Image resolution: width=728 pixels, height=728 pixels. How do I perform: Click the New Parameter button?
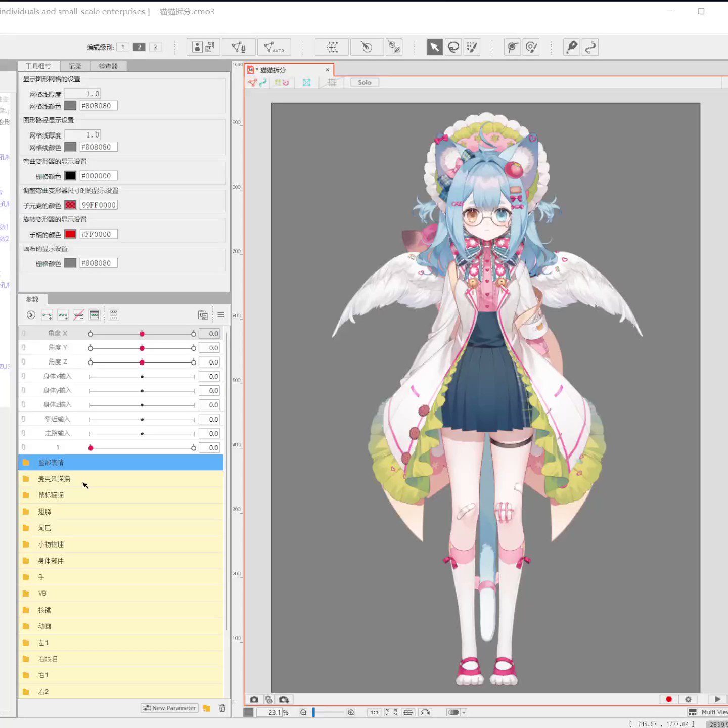pos(169,708)
